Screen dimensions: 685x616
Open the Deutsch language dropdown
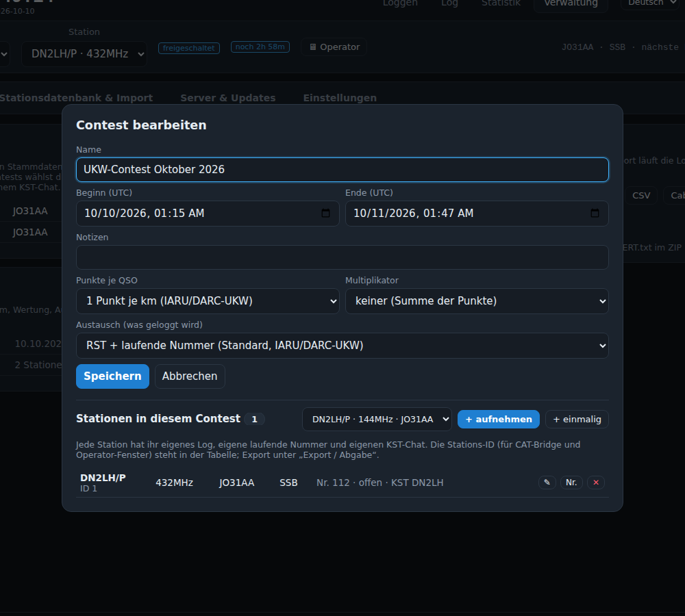(651, 3)
